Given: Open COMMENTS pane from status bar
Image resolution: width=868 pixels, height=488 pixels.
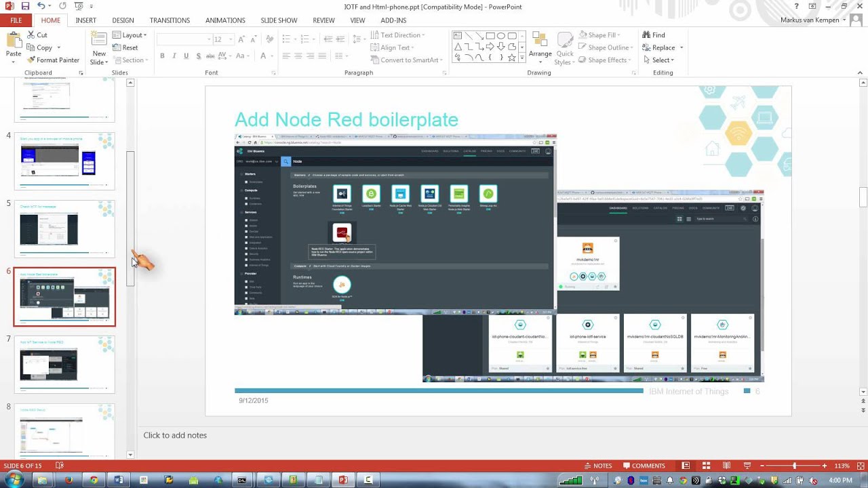Looking at the screenshot, I should (x=643, y=466).
